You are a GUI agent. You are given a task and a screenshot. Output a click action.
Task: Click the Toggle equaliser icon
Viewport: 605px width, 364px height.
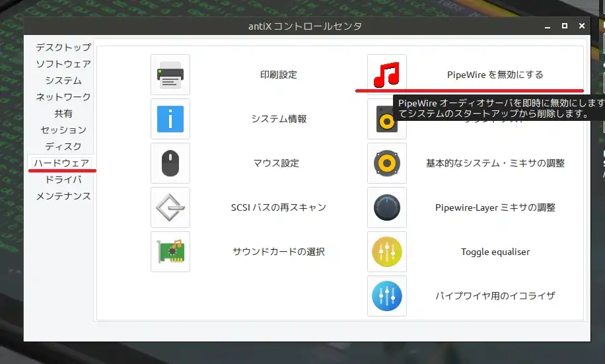click(386, 252)
